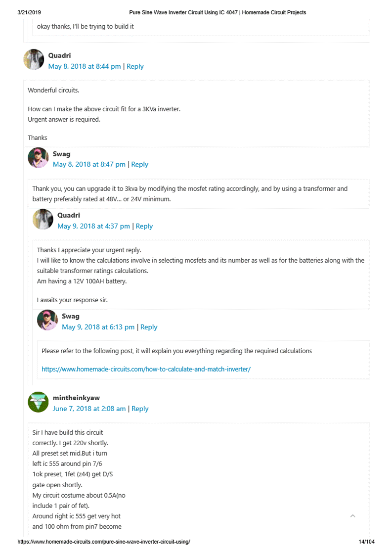Click the Quadri username above the 8:44 pm date
Image resolution: width=392 pixels, height=555 pixels.
(59, 55)
